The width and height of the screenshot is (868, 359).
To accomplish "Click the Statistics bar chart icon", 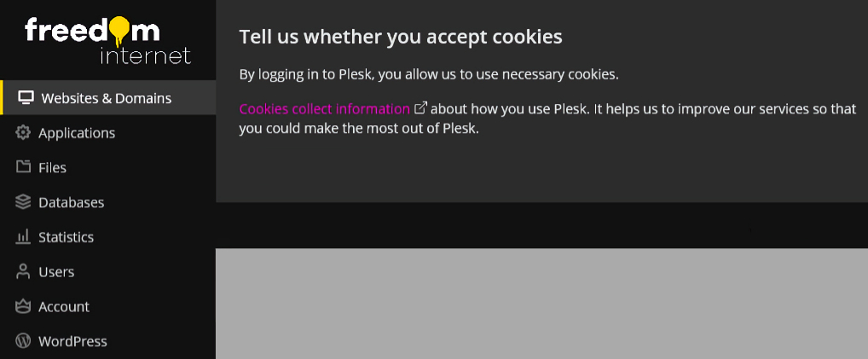I will (23, 237).
